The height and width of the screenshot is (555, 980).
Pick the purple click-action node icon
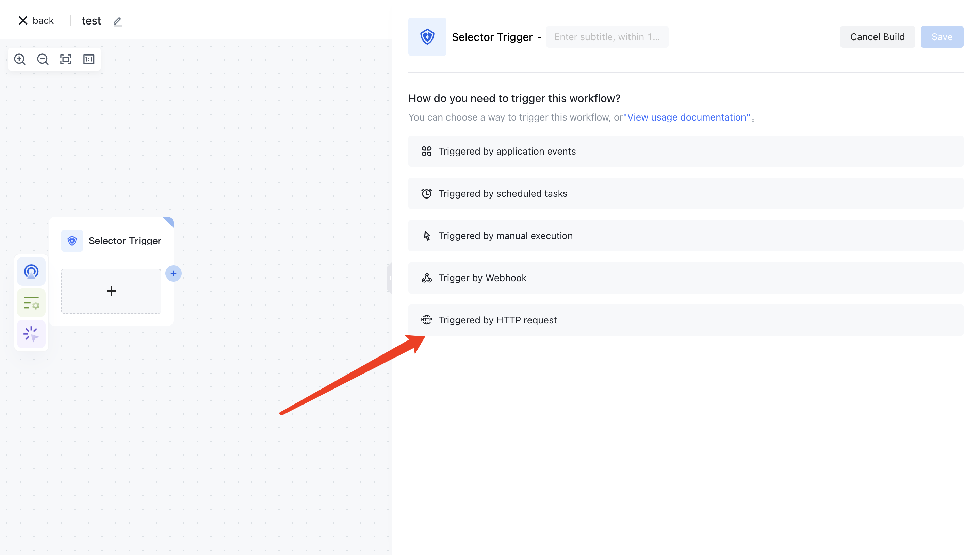click(x=31, y=334)
